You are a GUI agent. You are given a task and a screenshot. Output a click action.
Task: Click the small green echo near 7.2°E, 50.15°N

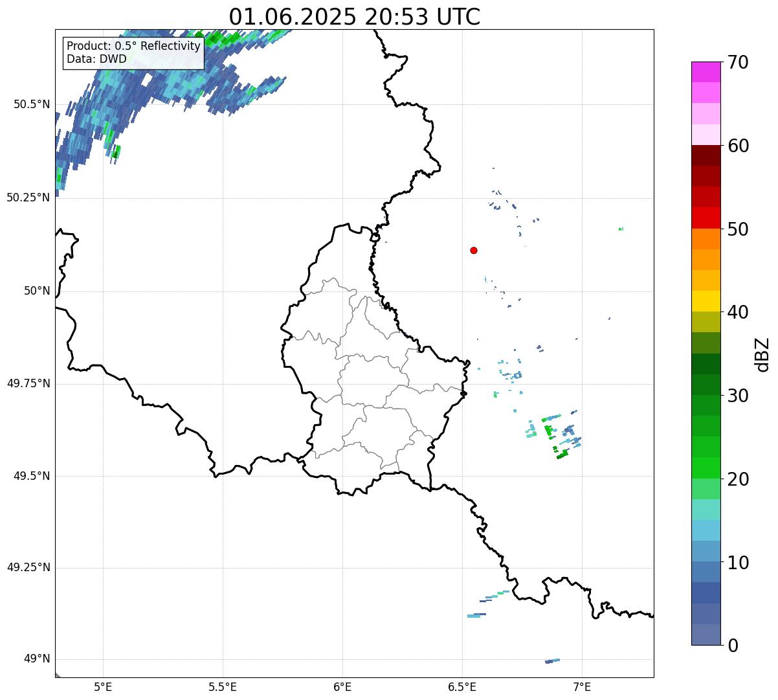point(621,229)
